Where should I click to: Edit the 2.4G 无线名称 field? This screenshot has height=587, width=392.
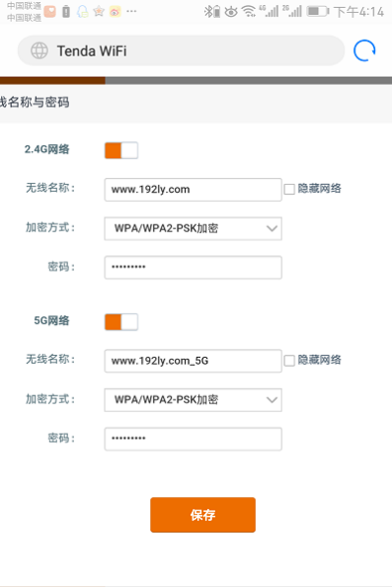[193, 190]
